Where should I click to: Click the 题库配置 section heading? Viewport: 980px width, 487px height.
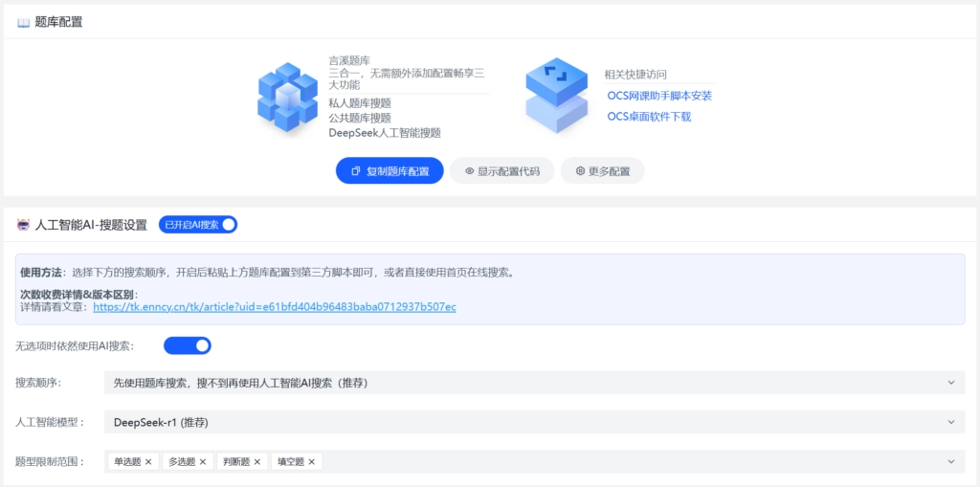pyautogui.click(x=58, y=23)
